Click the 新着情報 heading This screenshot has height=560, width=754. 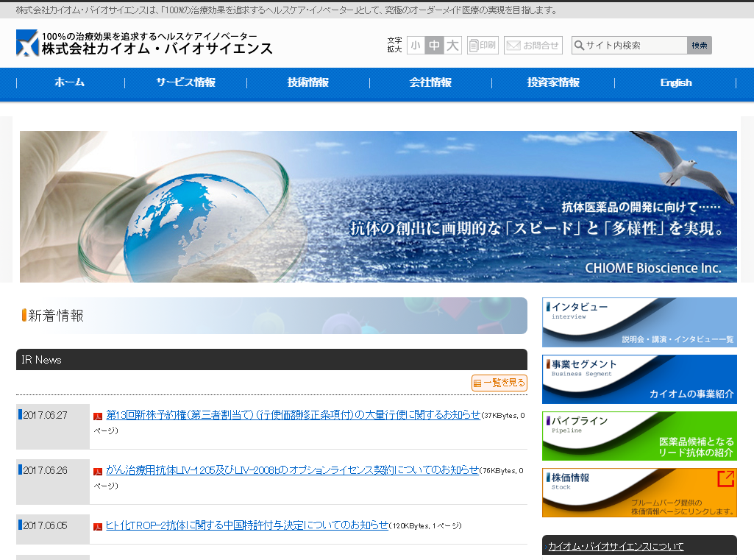(56, 316)
